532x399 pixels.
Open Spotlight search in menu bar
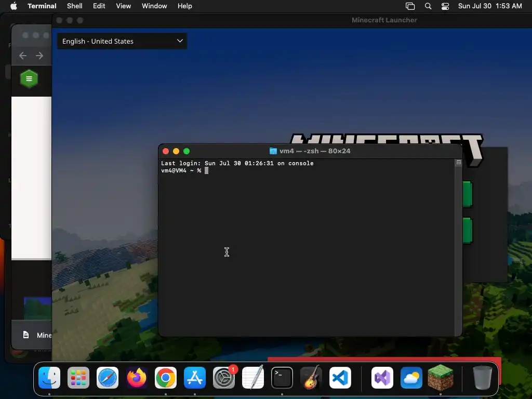click(428, 6)
